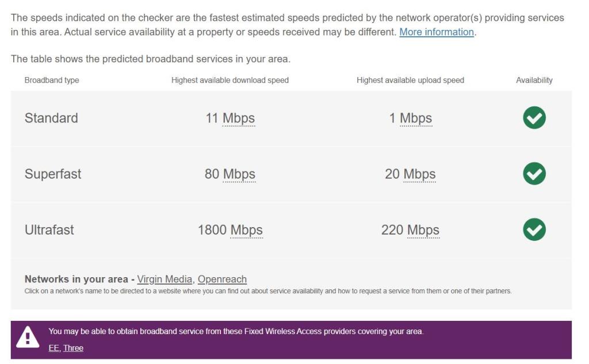
Task: Click the warning triangle icon in purple banner
Action: click(28, 338)
